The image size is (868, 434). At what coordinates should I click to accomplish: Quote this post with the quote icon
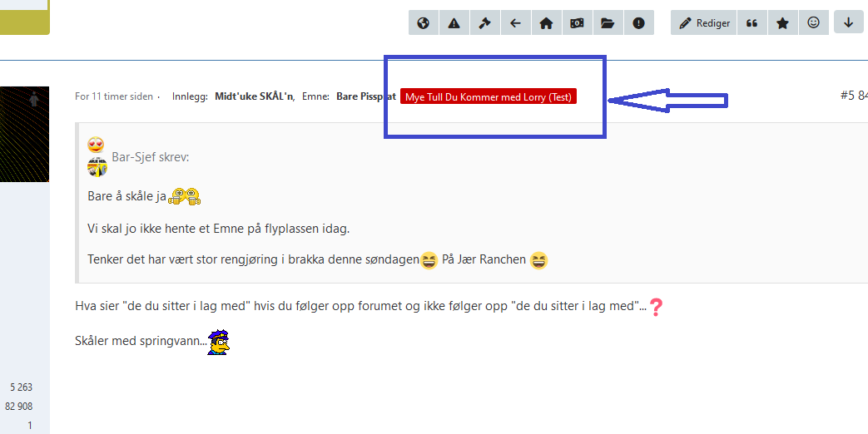click(x=751, y=23)
